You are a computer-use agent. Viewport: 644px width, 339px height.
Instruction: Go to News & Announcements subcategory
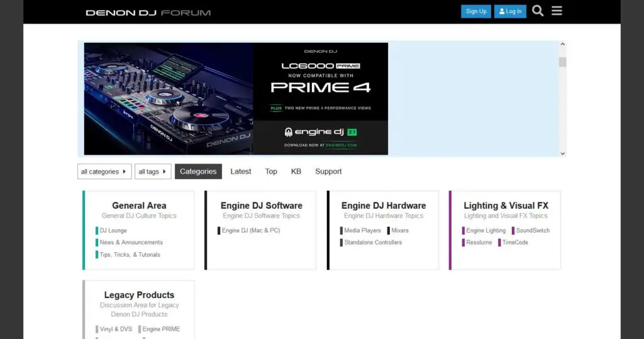130,242
